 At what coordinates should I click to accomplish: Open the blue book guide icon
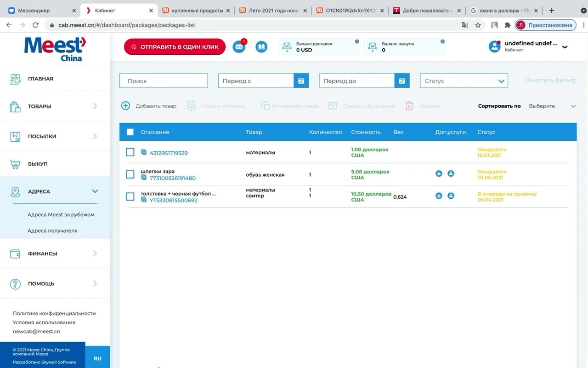tap(261, 46)
